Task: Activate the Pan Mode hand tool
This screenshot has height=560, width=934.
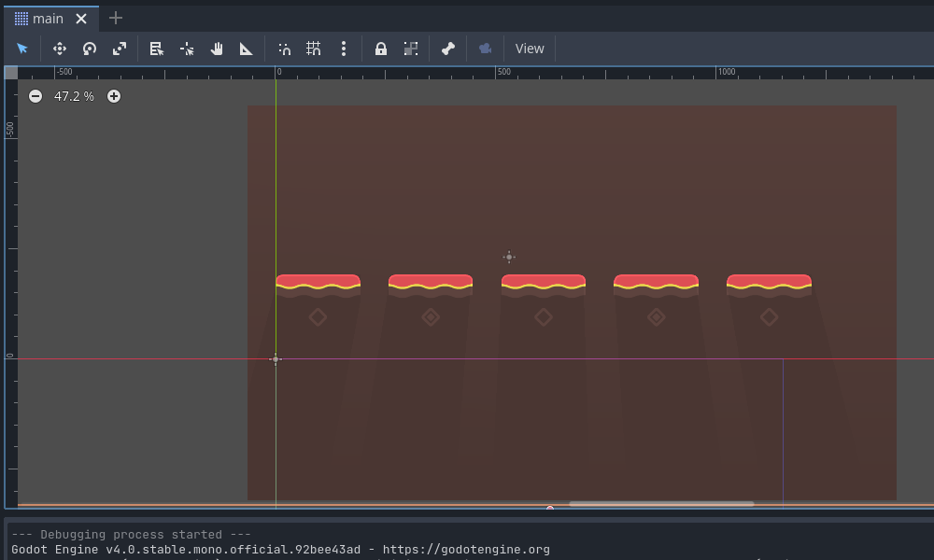Action: tap(217, 49)
